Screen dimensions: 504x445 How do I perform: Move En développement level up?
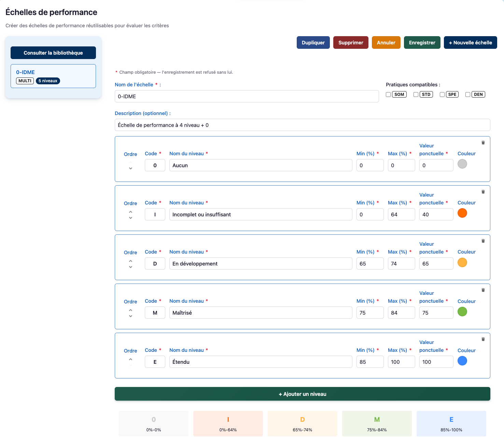click(130, 261)
